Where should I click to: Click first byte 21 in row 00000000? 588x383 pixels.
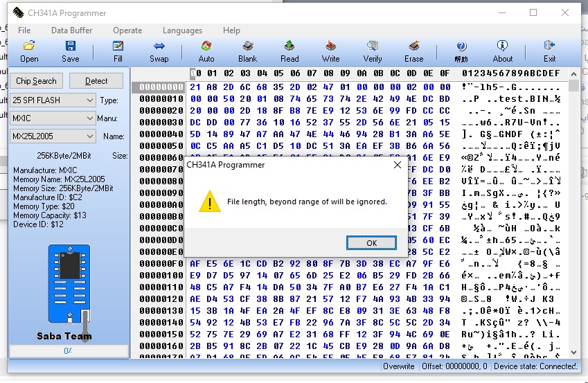coord(195,87)
